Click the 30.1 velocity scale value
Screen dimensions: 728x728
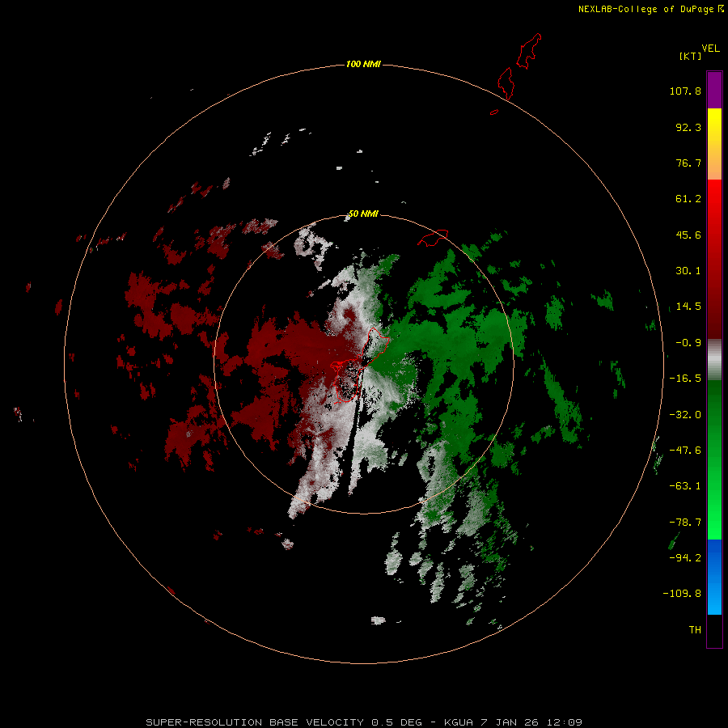[x=688, y=271]
